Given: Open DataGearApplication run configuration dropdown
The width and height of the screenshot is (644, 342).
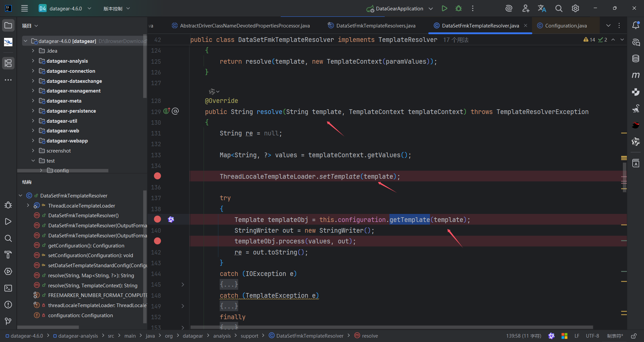Looking at the screenshot, I should click(x=431, y=8).
